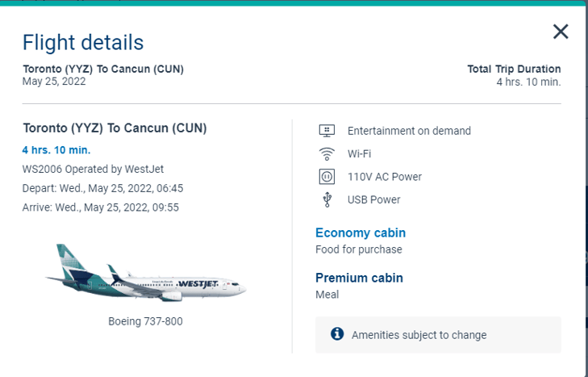Click the Total Trip Duration label
This screenshot has width=588, height=377.
pos(514,69)
